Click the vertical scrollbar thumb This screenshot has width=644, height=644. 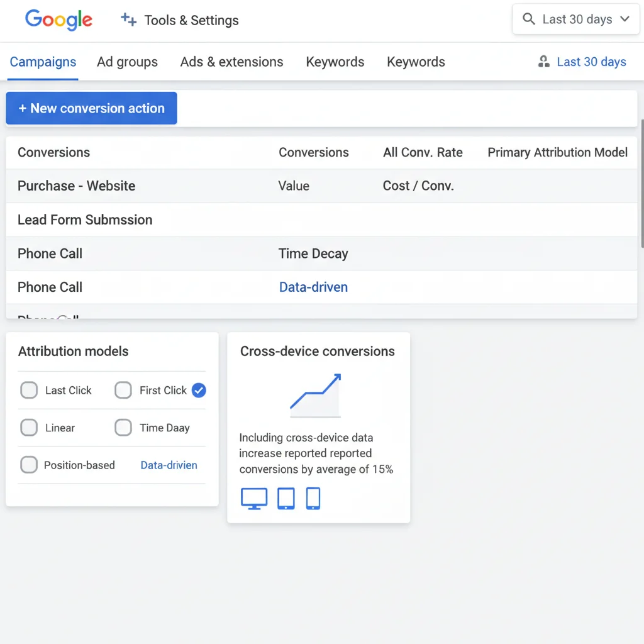[642, 184]
